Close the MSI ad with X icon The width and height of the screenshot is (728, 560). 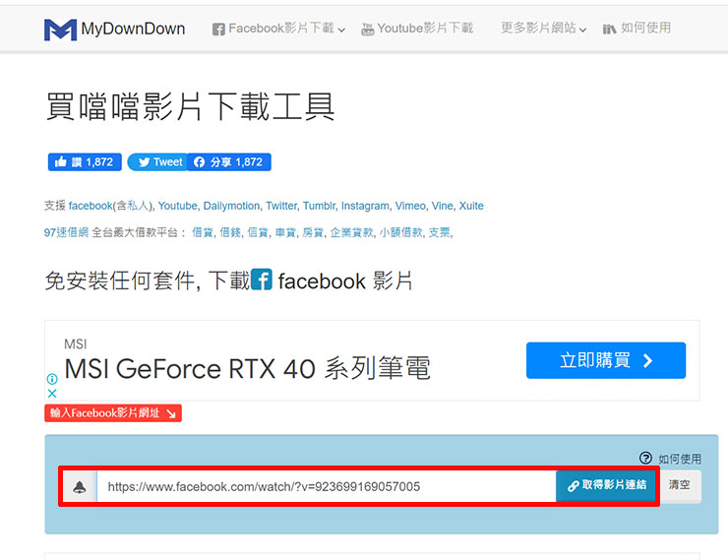coord(53,393)
